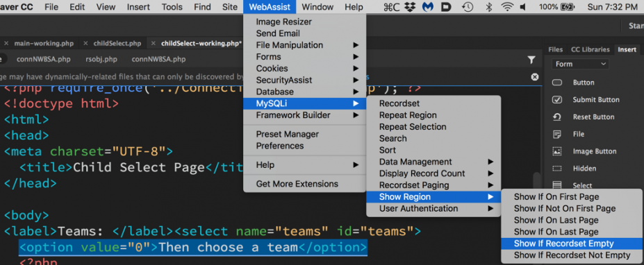Expand the User Authentication submenu
644x265 pixels.
[434, 208]
